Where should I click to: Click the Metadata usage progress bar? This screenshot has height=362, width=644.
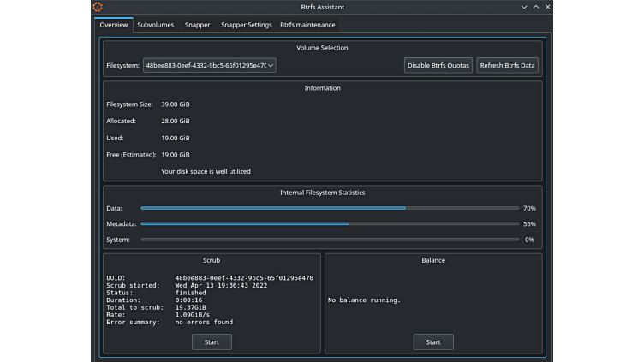(x=330, y=223)
